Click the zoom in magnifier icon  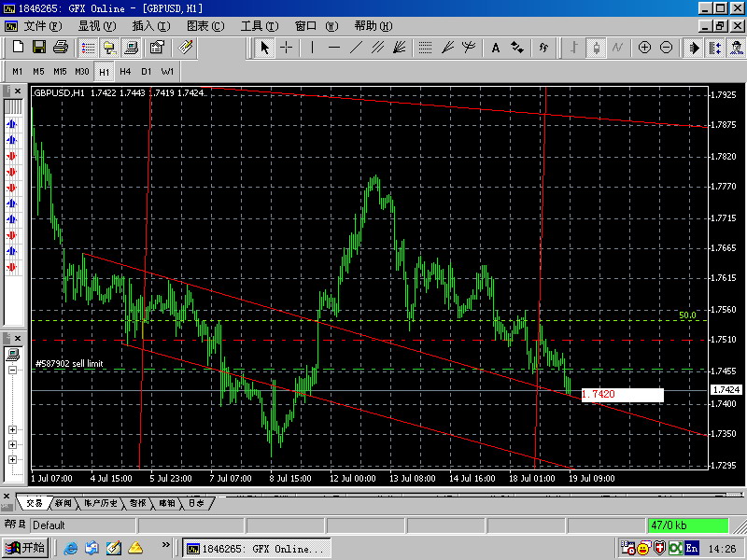(x=644, y=48)
